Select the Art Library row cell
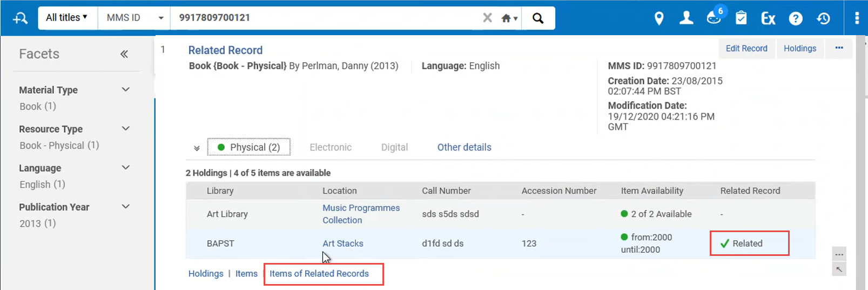 click(x=227, y=214)
